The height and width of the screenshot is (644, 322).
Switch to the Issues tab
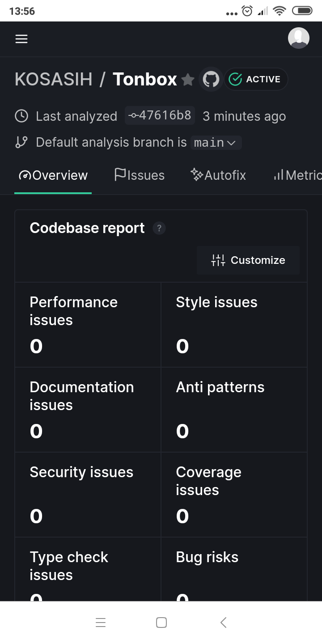click(x=140, y=175)
